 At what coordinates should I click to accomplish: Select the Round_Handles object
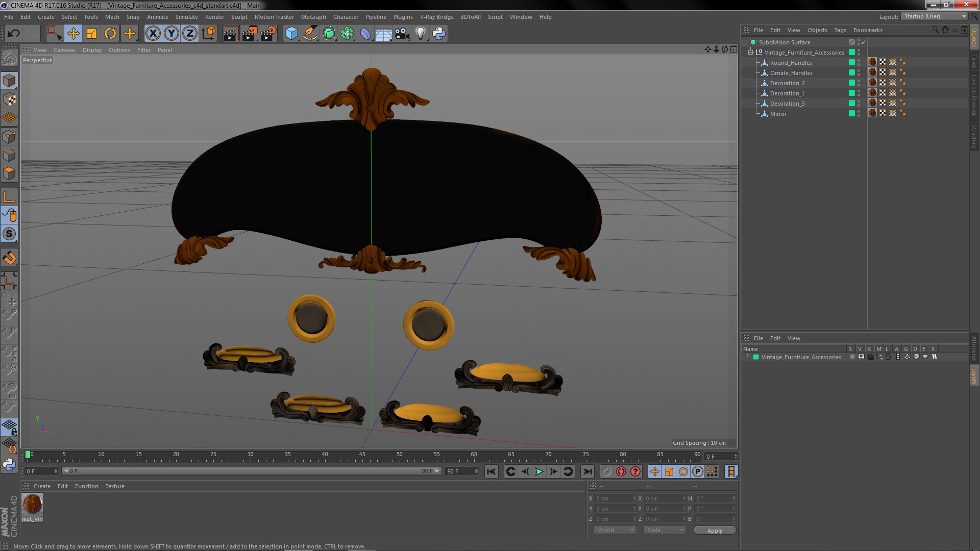pyautogui.click(x=791, y=63)
